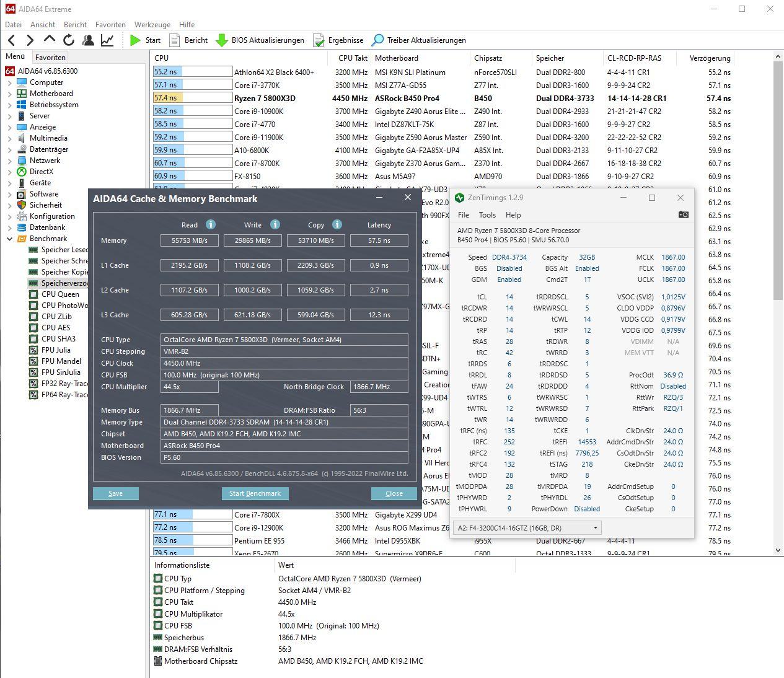Image resolution: width=784 pixels, height=678 pixels.
Task: Click the Read info icon in benchmark dialog
Action: (211, 224)
